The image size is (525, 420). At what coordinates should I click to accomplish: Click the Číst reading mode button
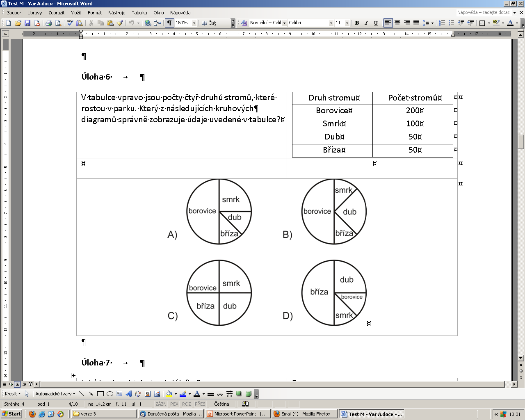(209, 23)
